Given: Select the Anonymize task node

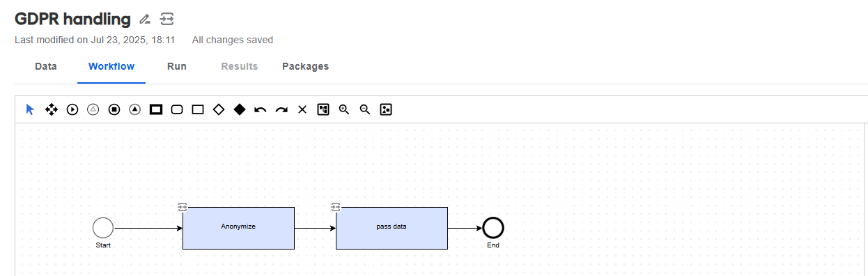Looking at the screenshot, I should [x=238, y=228].
